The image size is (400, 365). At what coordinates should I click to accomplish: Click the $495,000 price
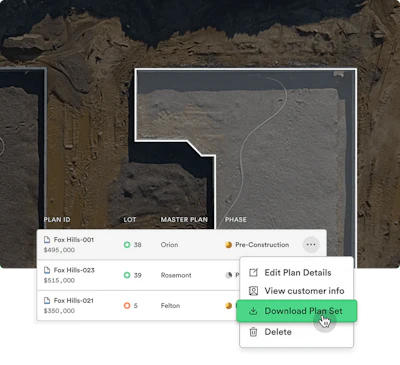pyautogui.click(x=59, y=250)
